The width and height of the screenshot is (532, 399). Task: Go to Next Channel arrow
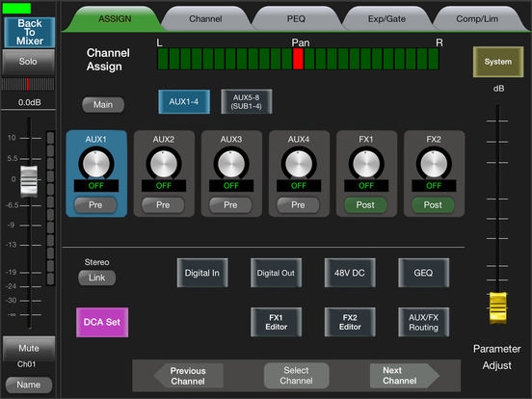pyautogui.click(x=405, y=376)
